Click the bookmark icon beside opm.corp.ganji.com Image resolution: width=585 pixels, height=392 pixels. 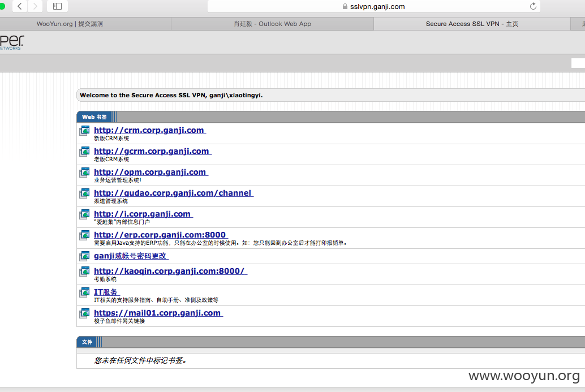[x=84, y=173]
